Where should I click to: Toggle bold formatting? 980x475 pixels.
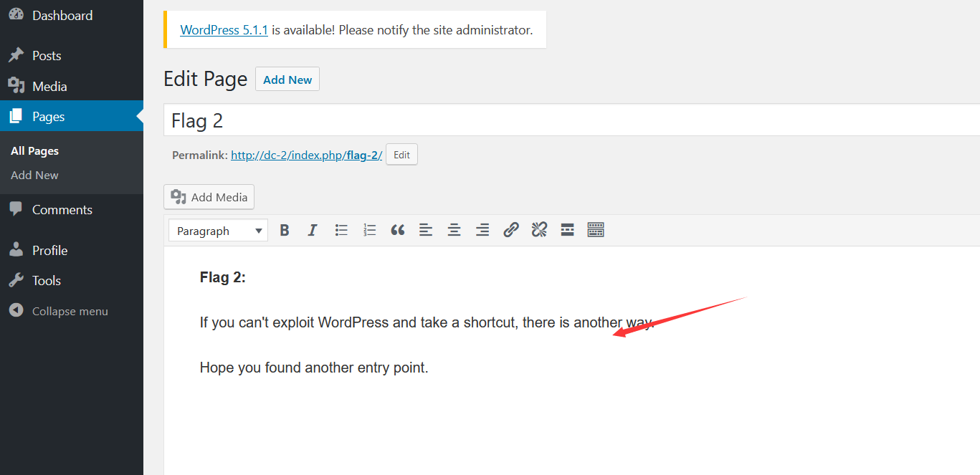point(285,230)
